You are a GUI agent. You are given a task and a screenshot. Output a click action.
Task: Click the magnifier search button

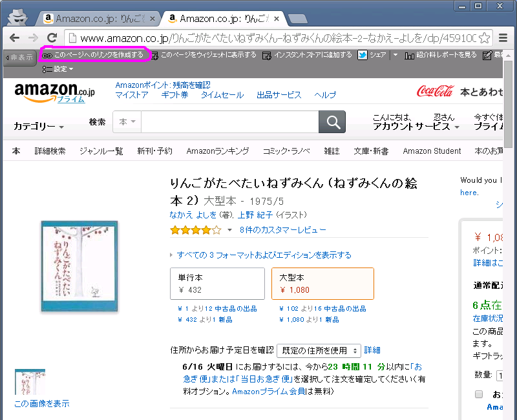[x=332, y=122]
